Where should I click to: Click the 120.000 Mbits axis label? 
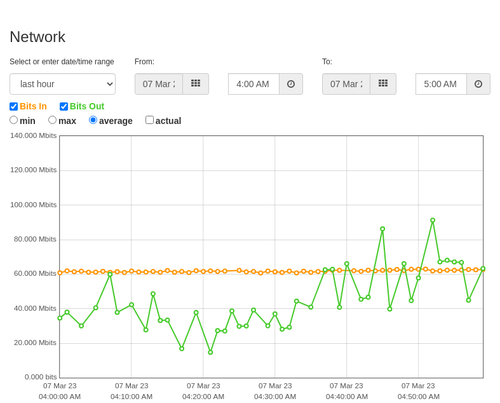pos(33,170)
